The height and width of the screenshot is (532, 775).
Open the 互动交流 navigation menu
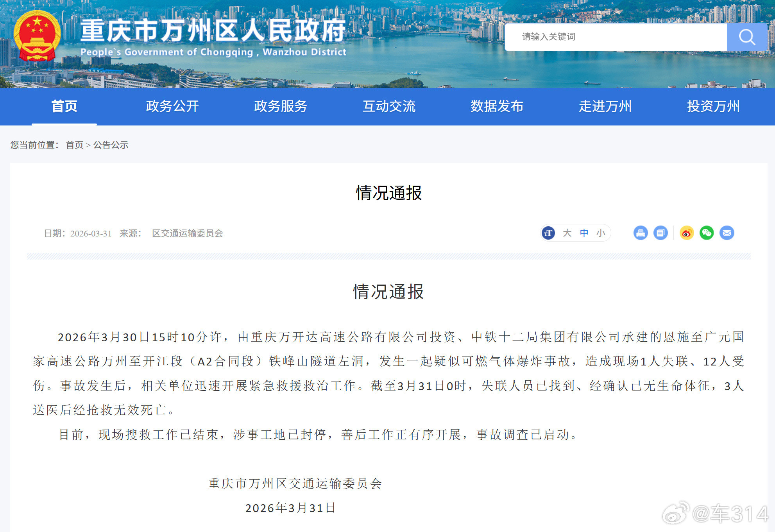tap(389, 106)
